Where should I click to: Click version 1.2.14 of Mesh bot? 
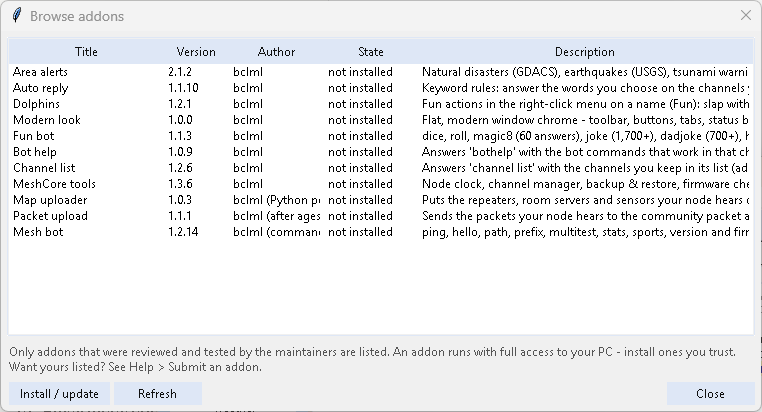pyautogui.click(x=183, y=232)
